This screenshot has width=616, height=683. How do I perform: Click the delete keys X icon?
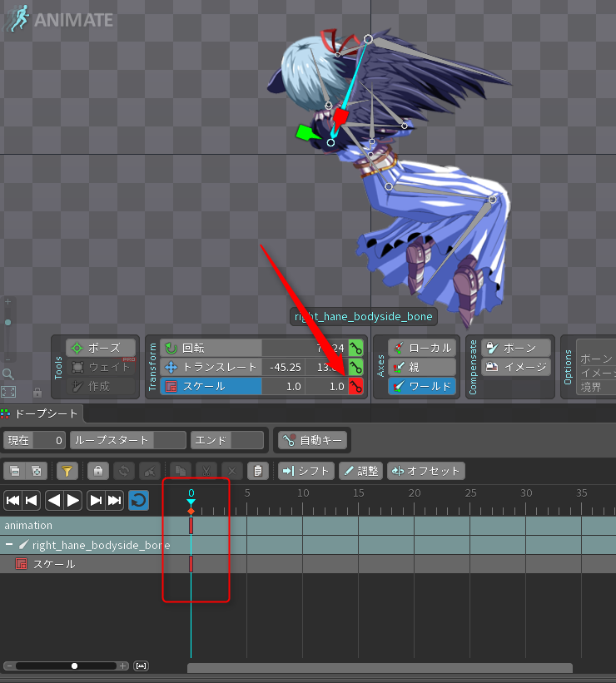pos(232,471)
